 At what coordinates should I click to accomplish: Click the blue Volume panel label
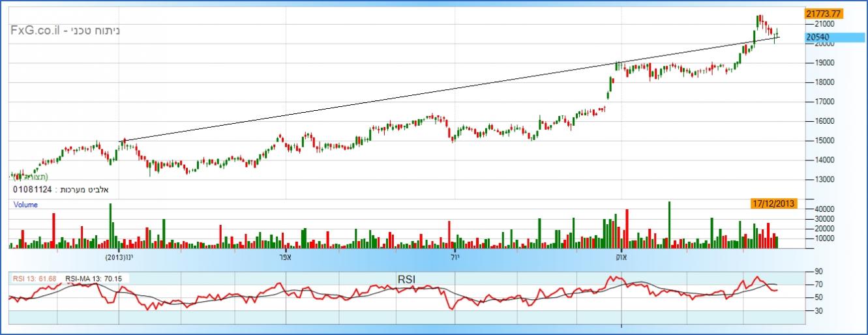(26, 205)
